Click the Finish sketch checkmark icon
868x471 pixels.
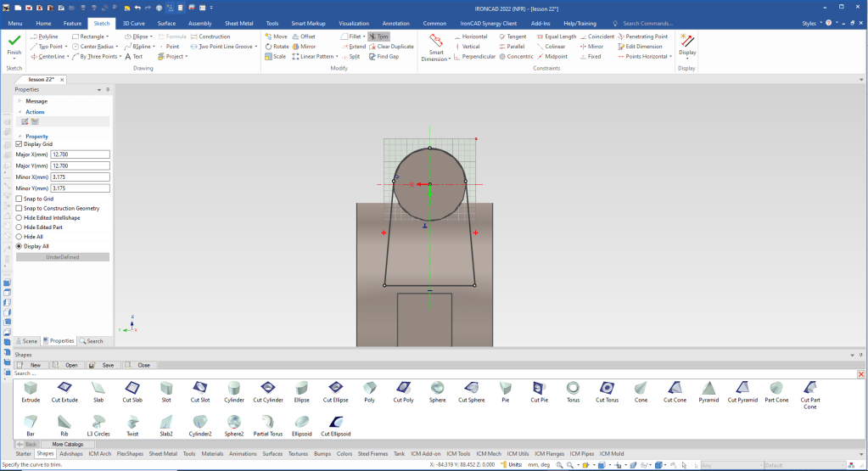click(x=14, y=40)
